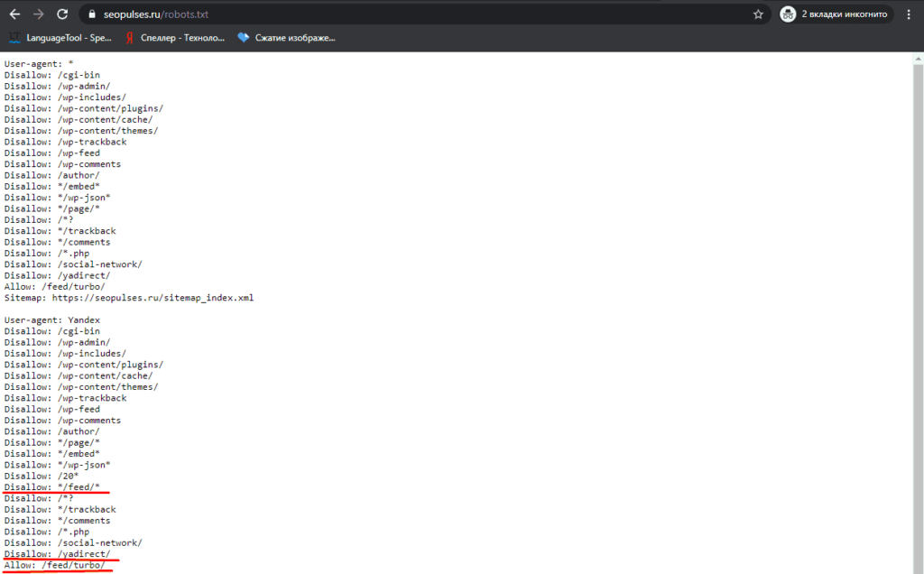View site info via the padlock icon
Screen dimensions: 924x574
tap(92, 14)
